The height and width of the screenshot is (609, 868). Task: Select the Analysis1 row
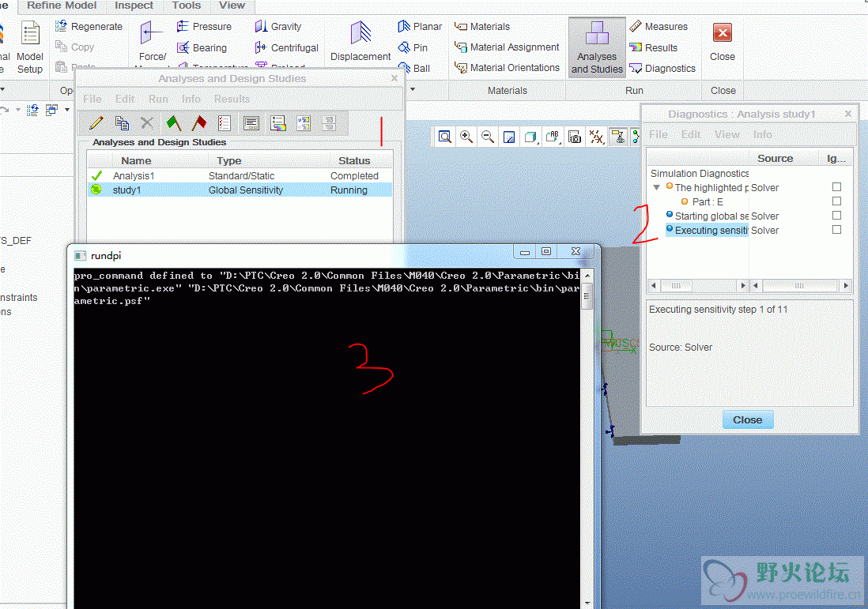click(x=240, y=175)
